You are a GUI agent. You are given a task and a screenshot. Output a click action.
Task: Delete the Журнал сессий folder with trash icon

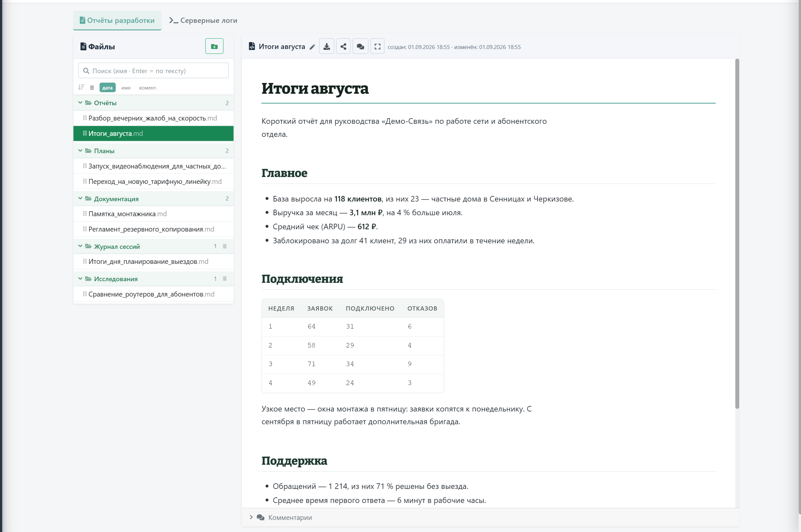point(225,246)
